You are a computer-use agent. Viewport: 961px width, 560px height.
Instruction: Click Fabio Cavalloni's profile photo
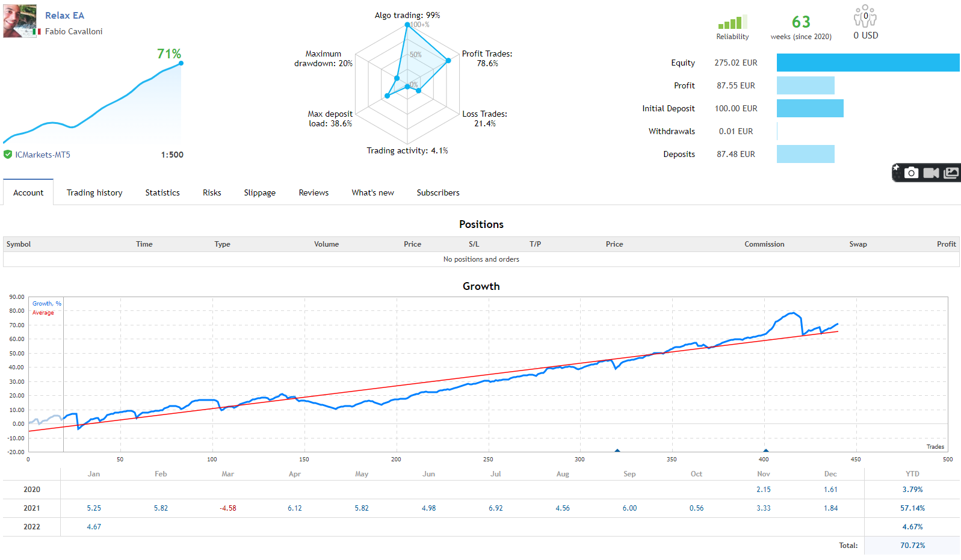[x=20, y=21]
